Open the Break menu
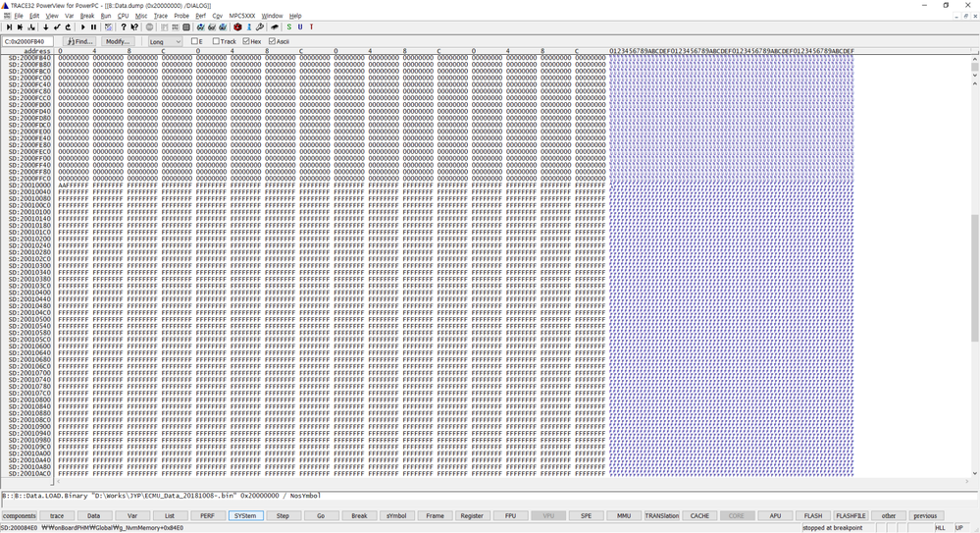This screenshot has height=533, width=980. 87,16
